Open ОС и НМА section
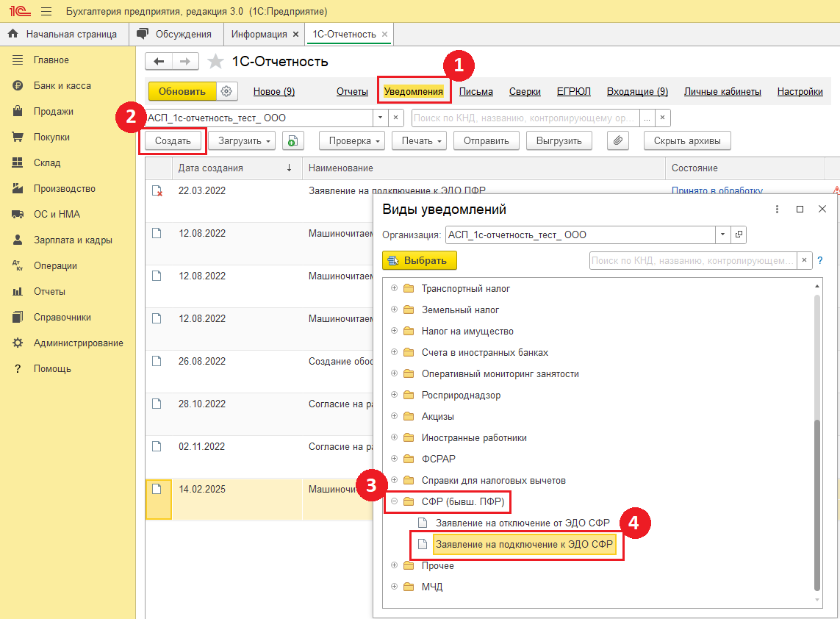This screenshot has width=840, height=619. 57,215
